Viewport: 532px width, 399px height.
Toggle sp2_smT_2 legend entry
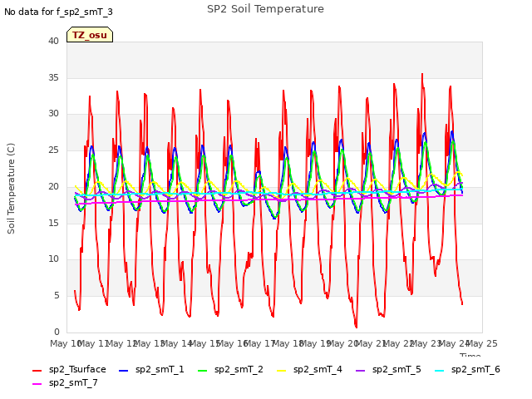coord(230,369)
